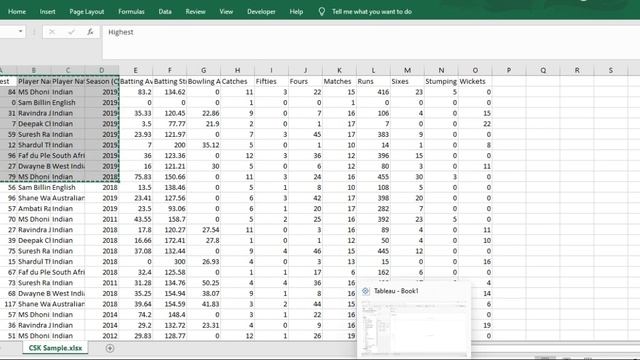The width and height of the screenshot is (640, 360).
Task: Click the runs value 416
Action: tap(373, 92)
